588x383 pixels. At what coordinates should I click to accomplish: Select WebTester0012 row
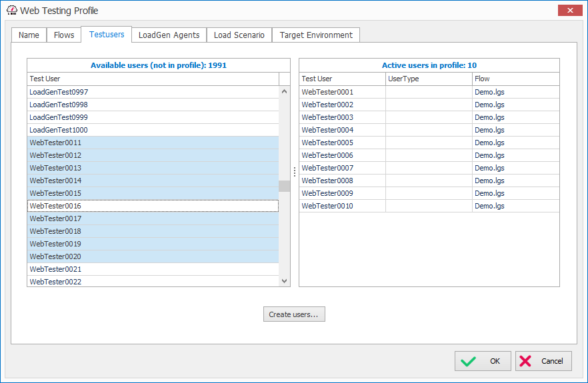153,155
